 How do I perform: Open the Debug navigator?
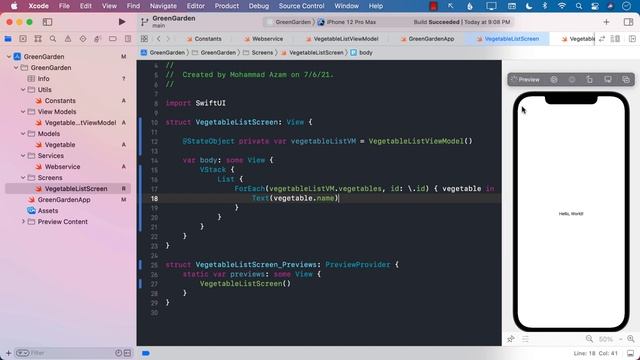[98, 39]
